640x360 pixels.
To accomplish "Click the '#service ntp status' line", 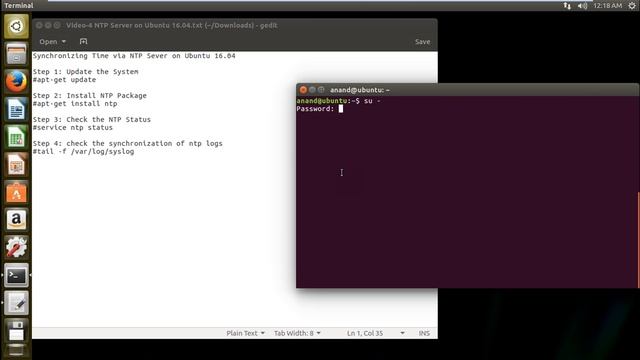I will pos(73,128).
